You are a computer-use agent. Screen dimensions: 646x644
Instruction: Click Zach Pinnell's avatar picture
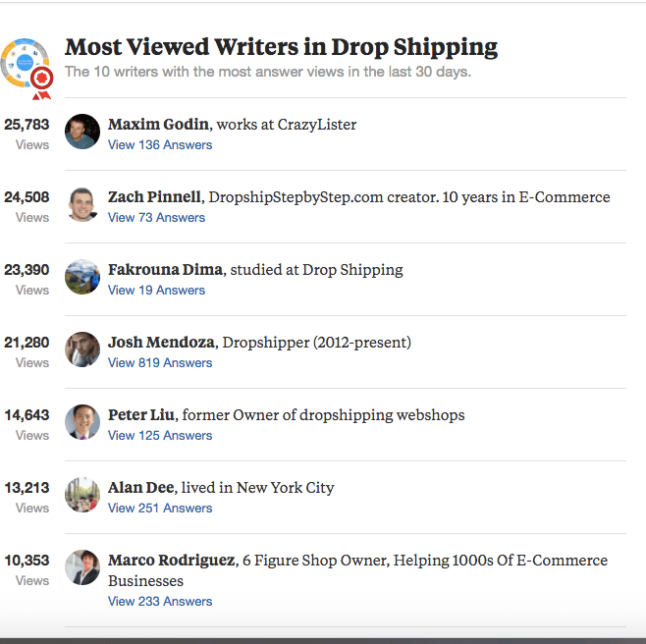click(x=82, y=204)
